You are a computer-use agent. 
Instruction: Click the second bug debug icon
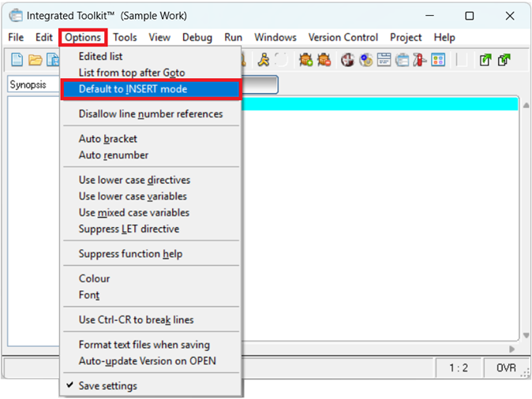[x=324, y=60]
